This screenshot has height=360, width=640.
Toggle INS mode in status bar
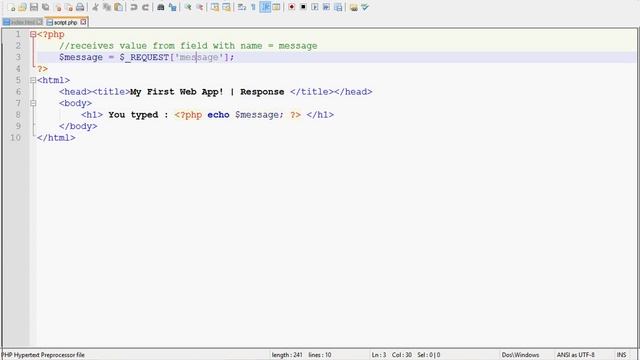point(621,355)
